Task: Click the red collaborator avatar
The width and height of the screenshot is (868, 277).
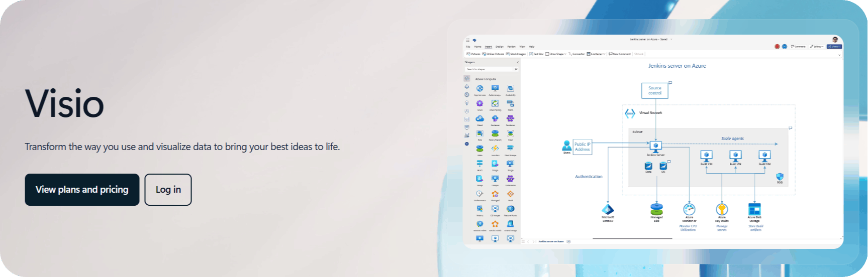Action: [x=777, y=47]
